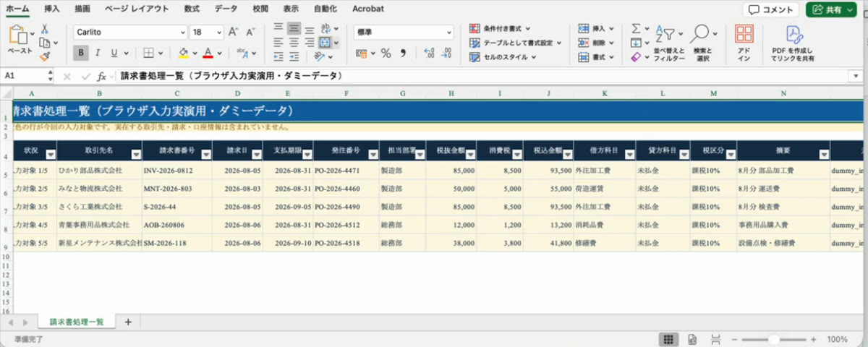Click the 削除 delete cells button
This screenshot has height=347, width=868.
[597, 43]
